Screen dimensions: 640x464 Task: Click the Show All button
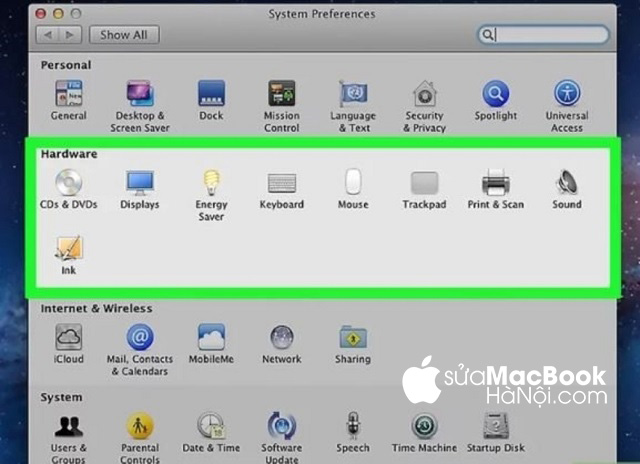click(x=124, y=35)
